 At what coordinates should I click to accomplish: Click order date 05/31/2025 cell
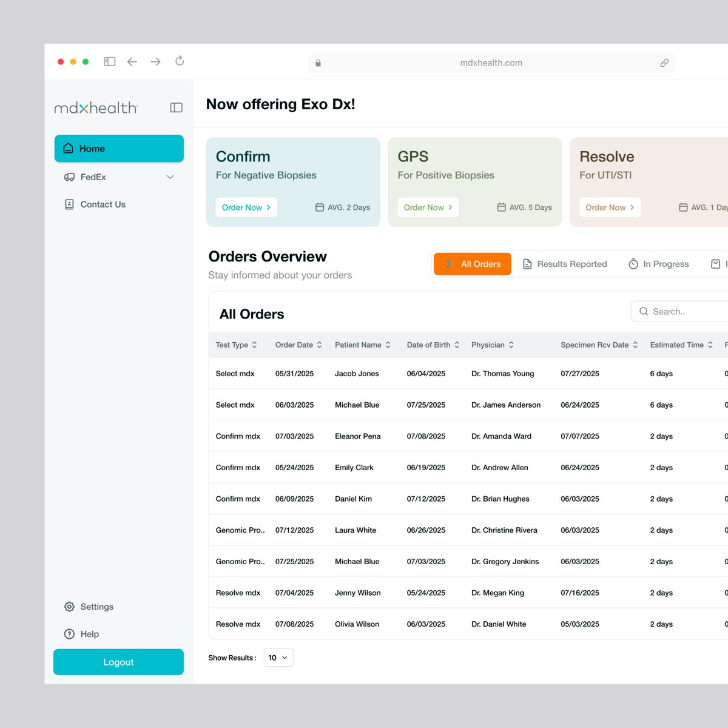[x=295, y=374]
